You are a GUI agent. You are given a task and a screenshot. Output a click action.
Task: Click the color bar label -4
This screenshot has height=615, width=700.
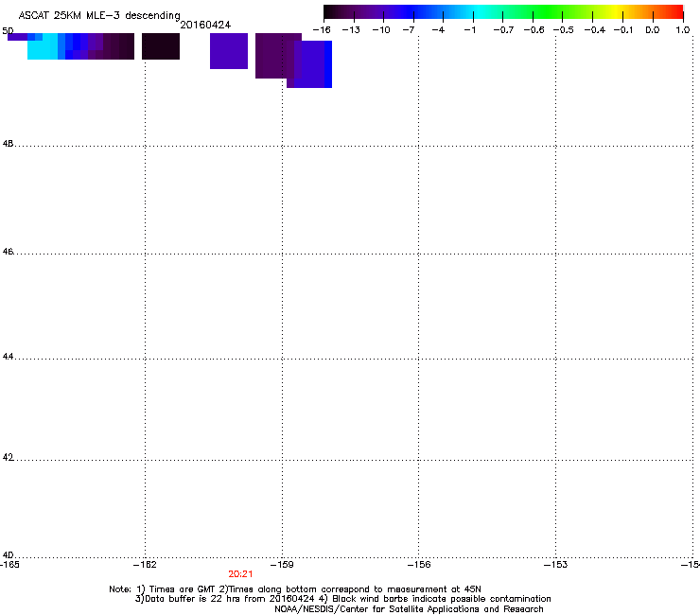coord(439,30)
